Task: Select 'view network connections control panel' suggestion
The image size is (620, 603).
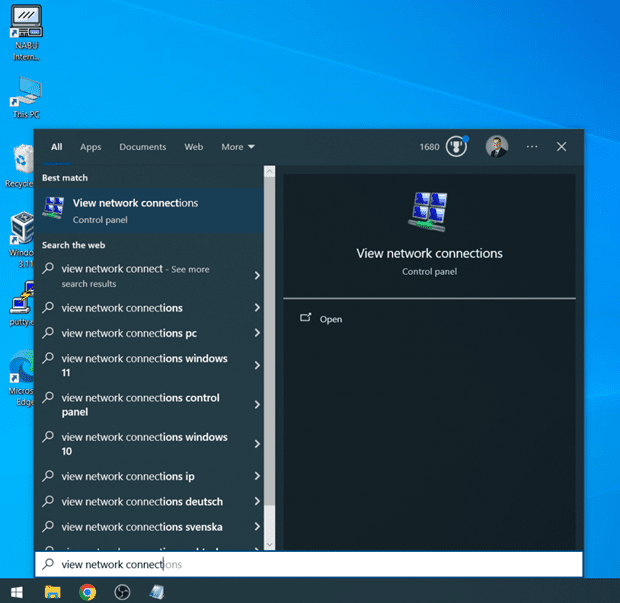Action: pos(149,405)
